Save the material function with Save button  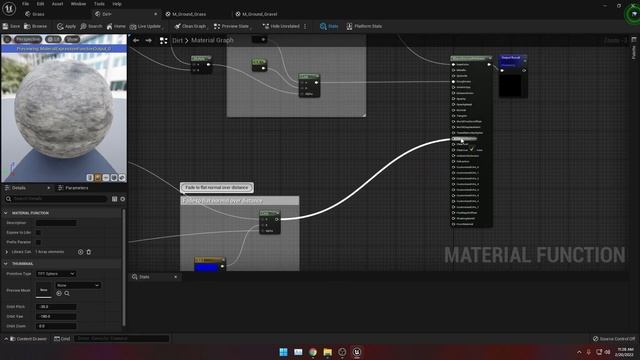[11, 26]
